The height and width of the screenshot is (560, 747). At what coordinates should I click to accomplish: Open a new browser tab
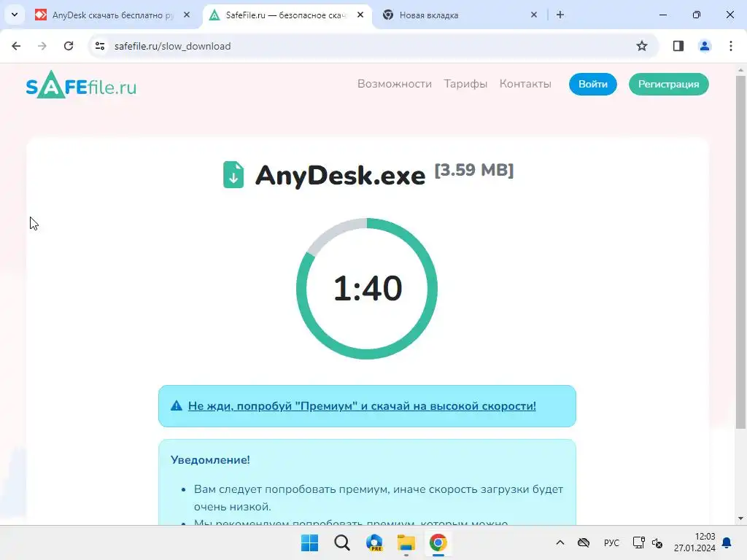click(560, 15)
